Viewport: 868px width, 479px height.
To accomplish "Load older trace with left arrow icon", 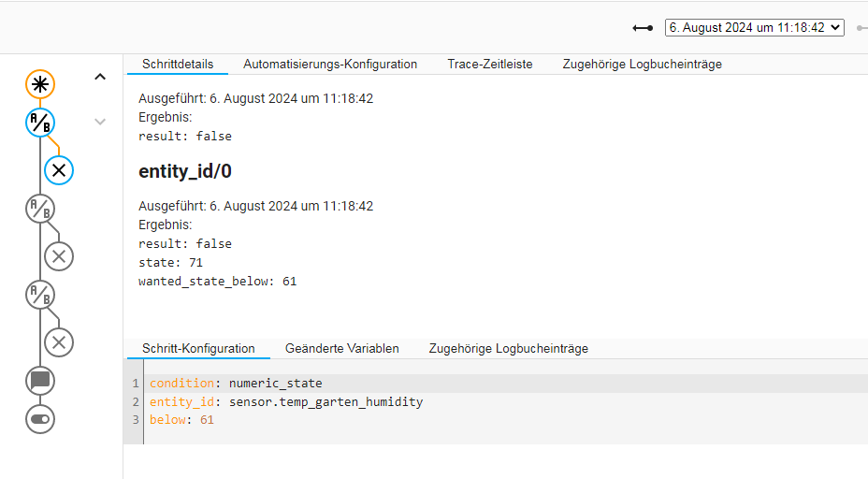I will [643, 28].
